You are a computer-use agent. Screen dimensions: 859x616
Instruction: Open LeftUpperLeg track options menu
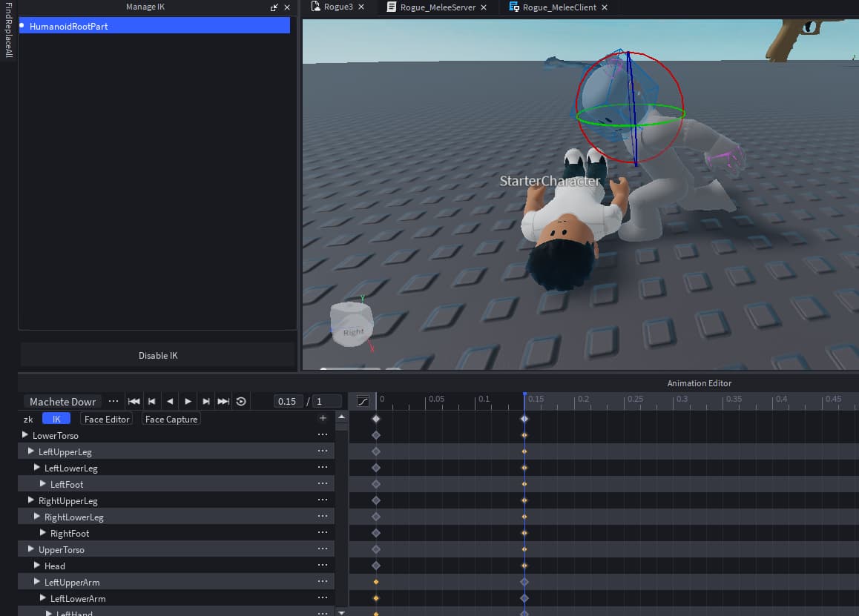(x=323, y=451)
